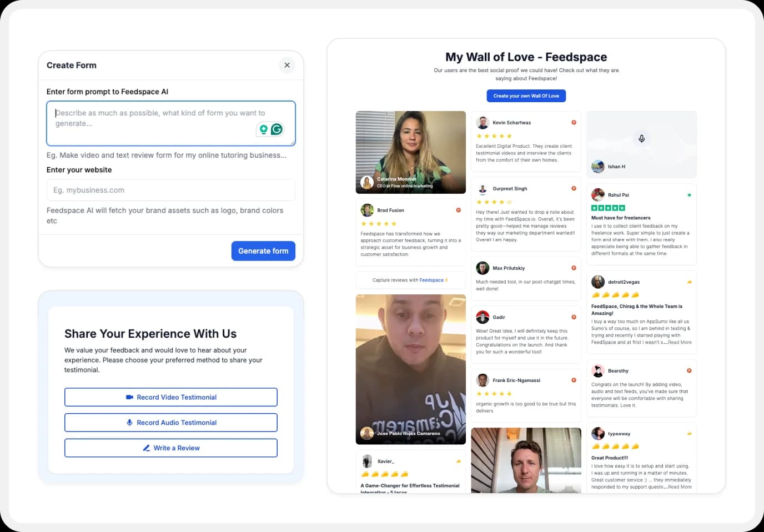Click the Grammarly icon in the prompt box

(x=277, y=128)
